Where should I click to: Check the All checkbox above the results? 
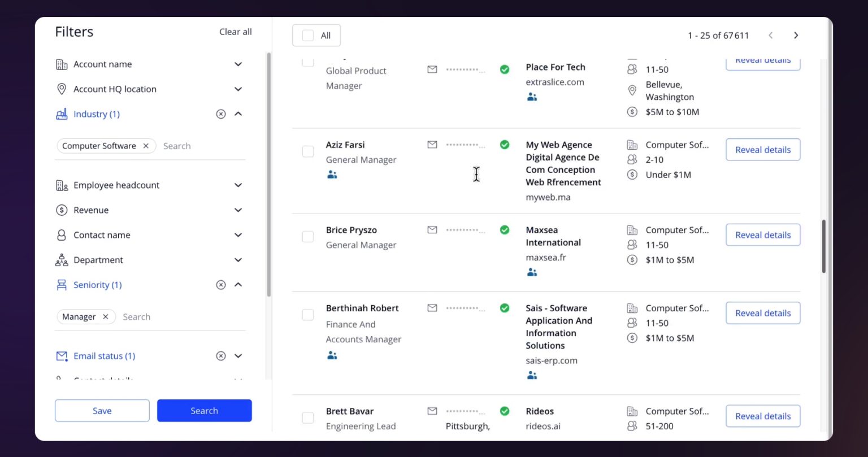(307, 35)
